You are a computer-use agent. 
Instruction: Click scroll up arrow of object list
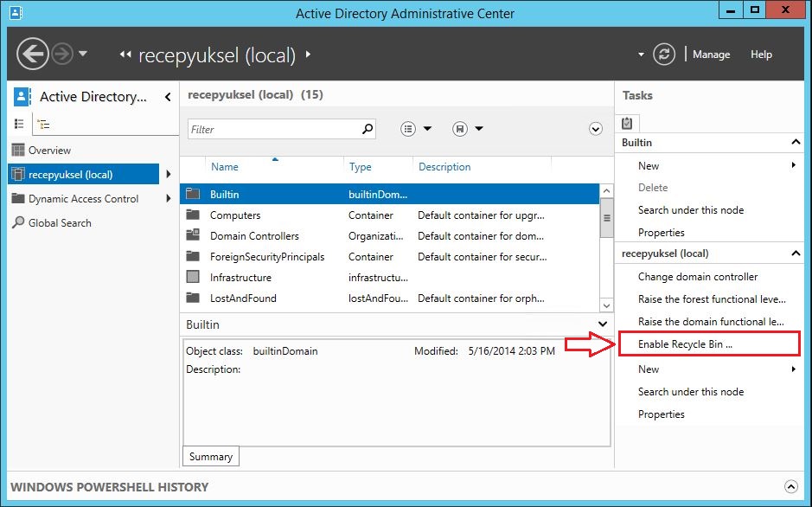click(x=606, y=191)
